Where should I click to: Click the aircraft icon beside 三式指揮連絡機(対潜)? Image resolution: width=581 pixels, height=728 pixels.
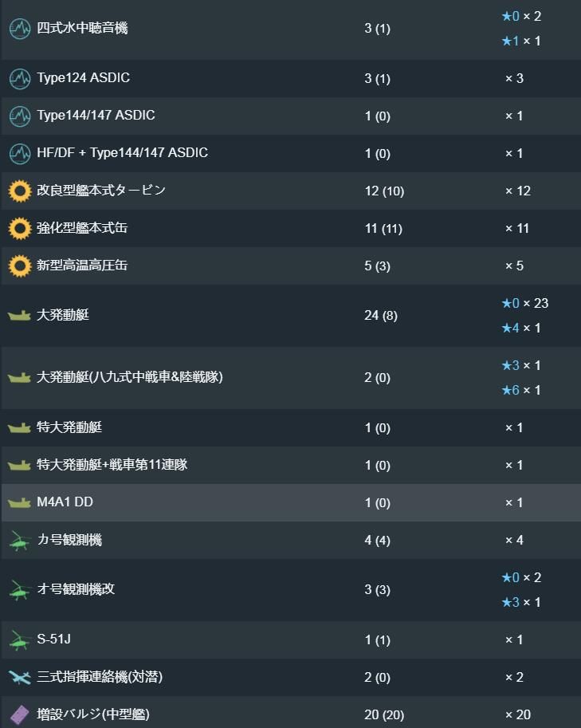pyautogui.click(x=19, y=678)
